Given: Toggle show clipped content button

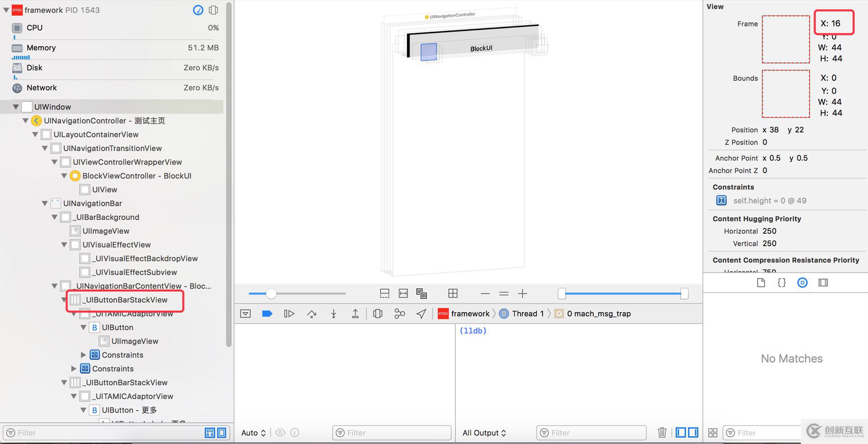Looking at the screenshot, I should [x=384, y=294].
